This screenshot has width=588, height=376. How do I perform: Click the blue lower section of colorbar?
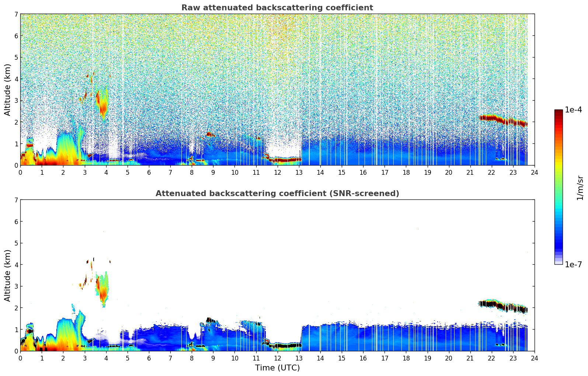coord(559,236)
